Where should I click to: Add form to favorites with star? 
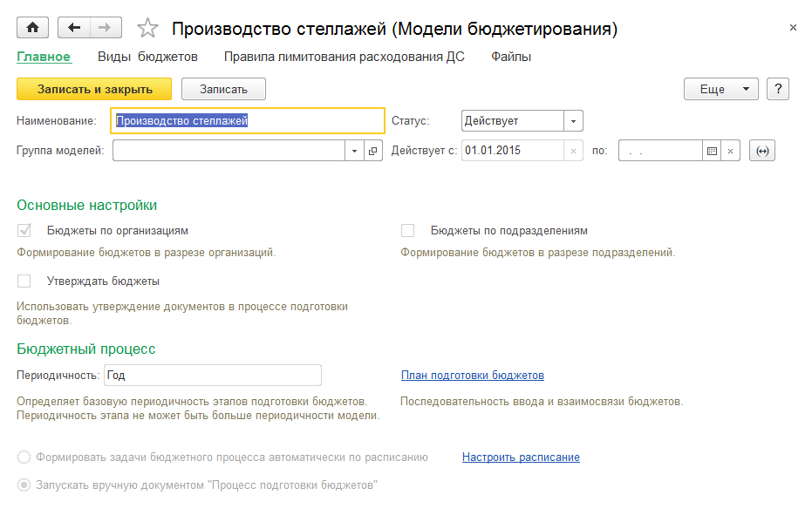coord(148,29)
